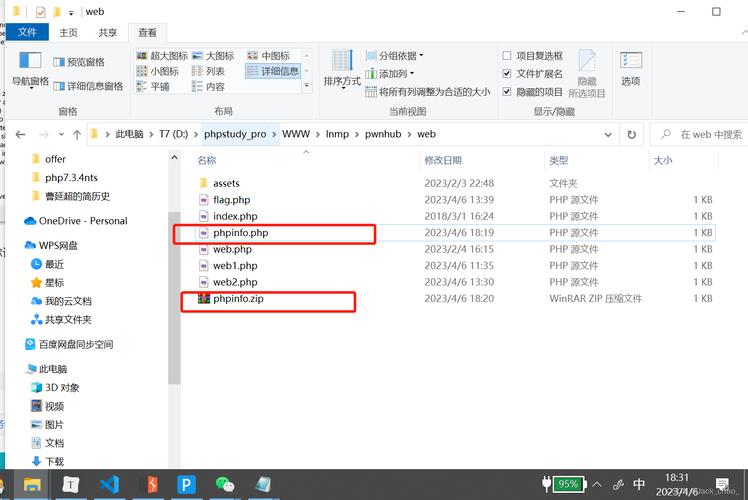Go back using the back arrow

pyautogui.click(x=21, y=135)
